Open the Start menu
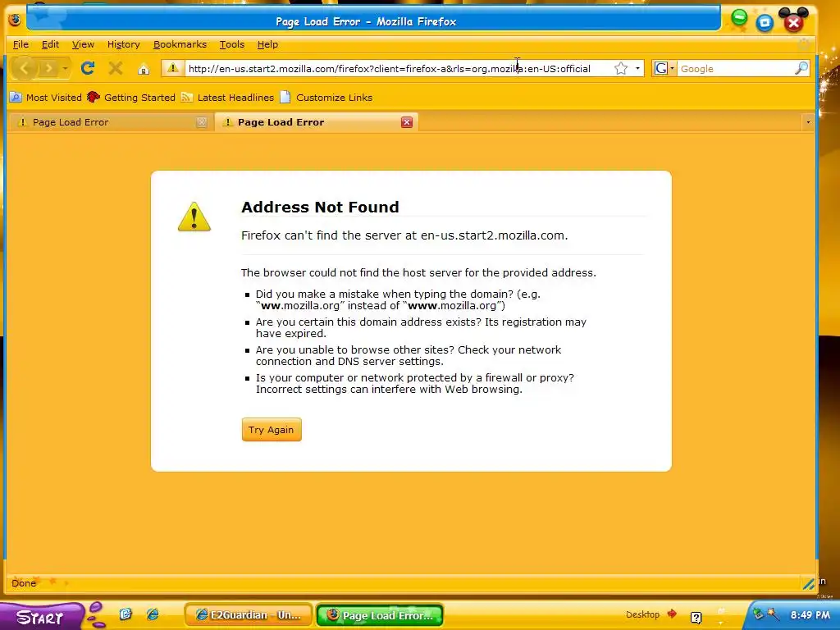 (41, 617)
